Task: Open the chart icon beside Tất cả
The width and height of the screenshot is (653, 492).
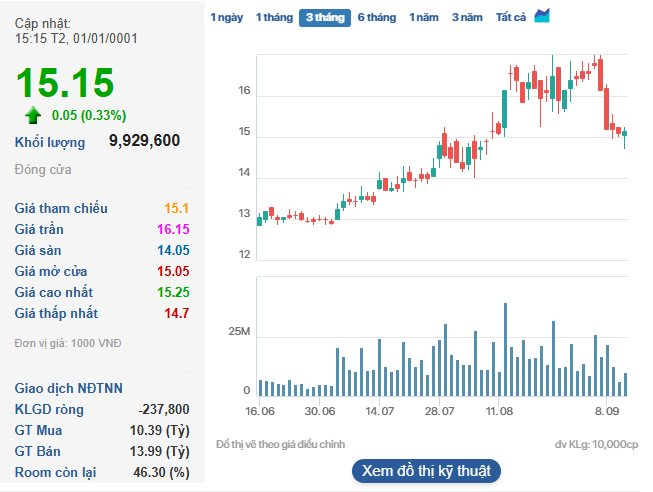Action: [x=542, y=16]
